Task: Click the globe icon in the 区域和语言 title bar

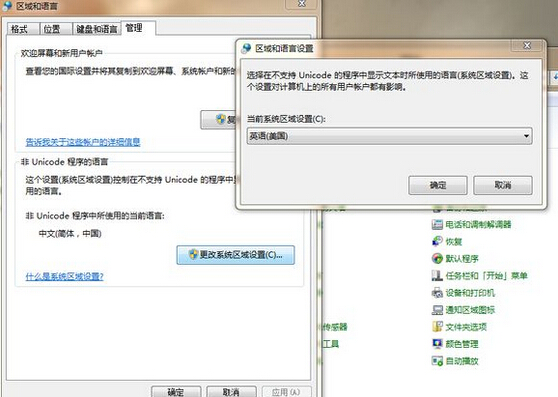Action: tap(7, 6)
